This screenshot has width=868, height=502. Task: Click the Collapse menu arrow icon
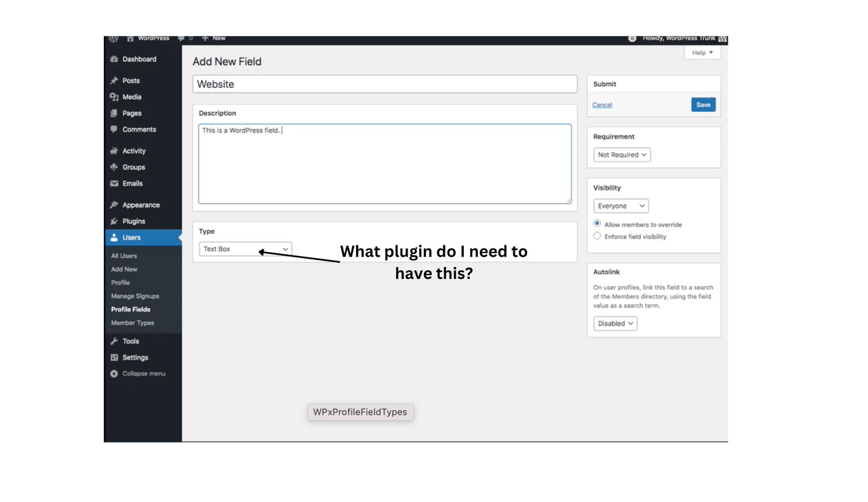(x=114, y=374)
